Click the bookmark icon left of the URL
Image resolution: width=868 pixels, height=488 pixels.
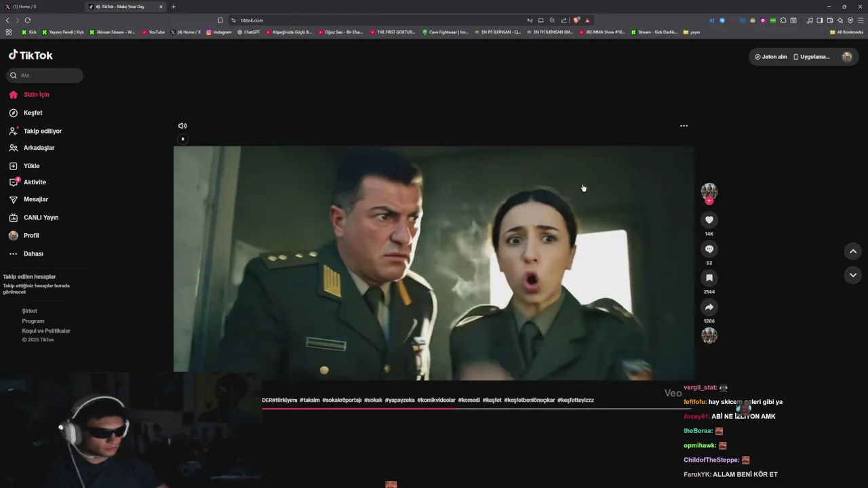coord(220,20)
